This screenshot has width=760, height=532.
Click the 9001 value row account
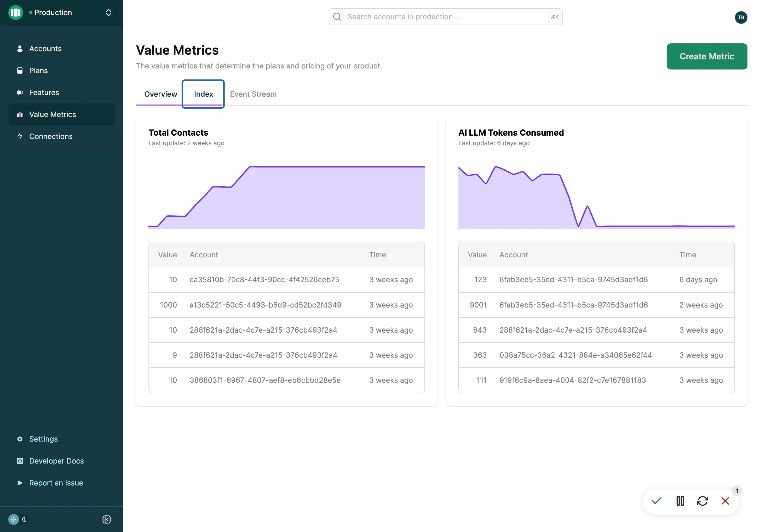(x=573, y=305)
